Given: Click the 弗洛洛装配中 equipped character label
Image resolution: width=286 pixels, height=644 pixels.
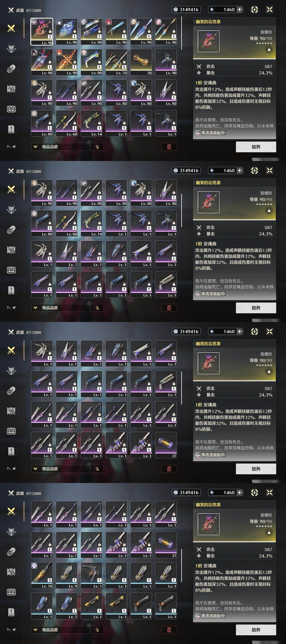Looking at the screenshot, I should [210, 133].
